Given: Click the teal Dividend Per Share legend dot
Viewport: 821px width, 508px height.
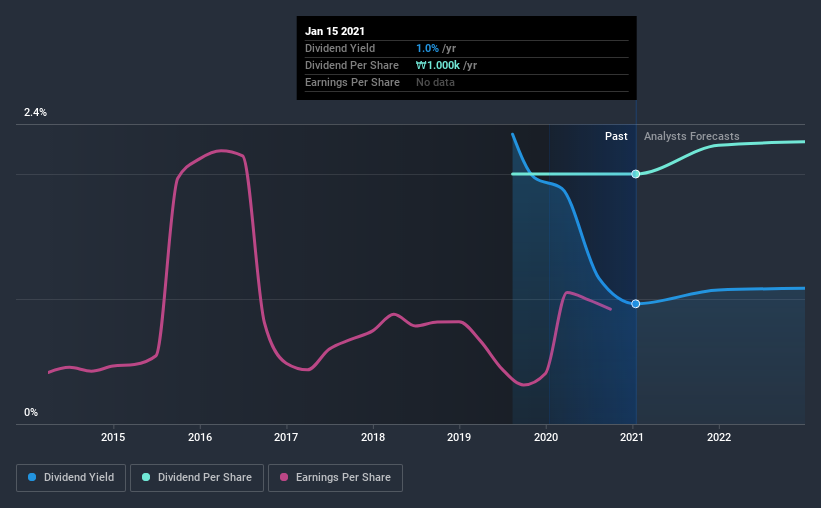Looking at the screenshot, I should pos(146,477).
